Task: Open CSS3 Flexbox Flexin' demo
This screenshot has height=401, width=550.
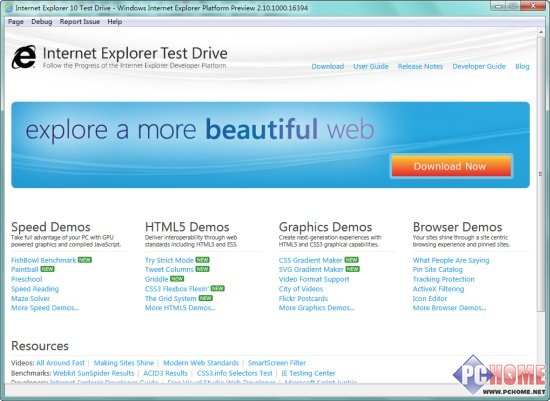Action: [x=177, y=289]
